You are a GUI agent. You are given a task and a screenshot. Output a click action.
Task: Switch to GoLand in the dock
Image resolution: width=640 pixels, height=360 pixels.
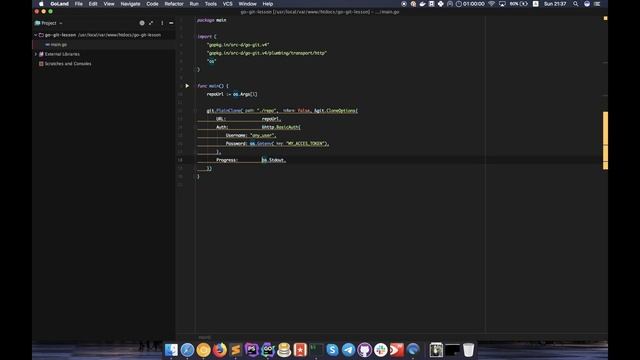point(268,350)
